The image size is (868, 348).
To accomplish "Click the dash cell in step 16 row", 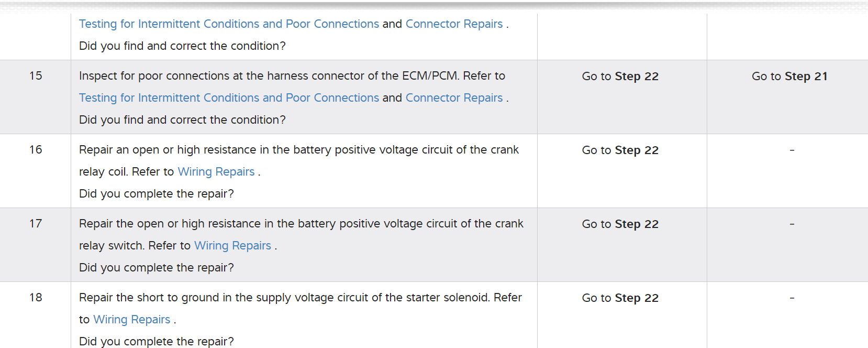I will (x=792, y=150).
